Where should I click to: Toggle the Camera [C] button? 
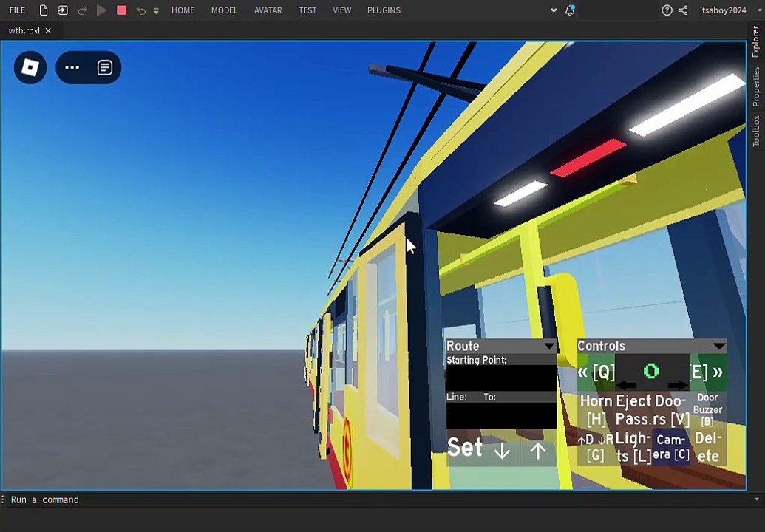point(671,447)
